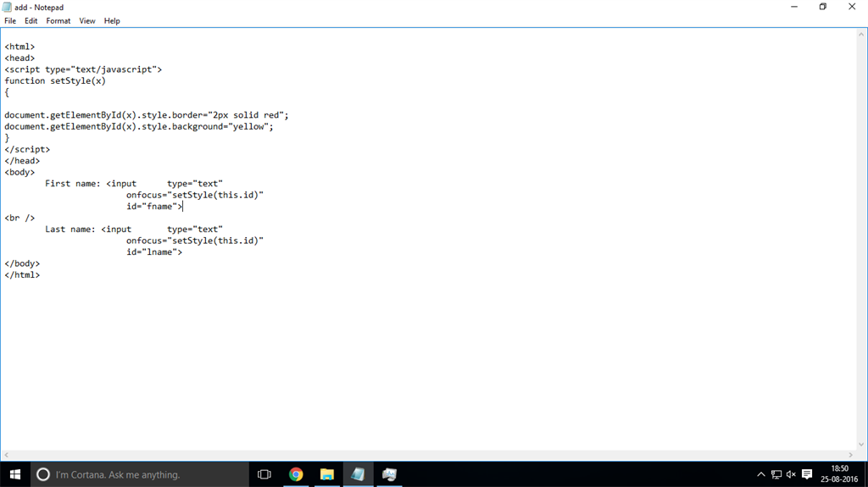Click the horizontal scrollbar right arrow
The width and height of the screenshot is (868, 487).
(x=850, y=455)
